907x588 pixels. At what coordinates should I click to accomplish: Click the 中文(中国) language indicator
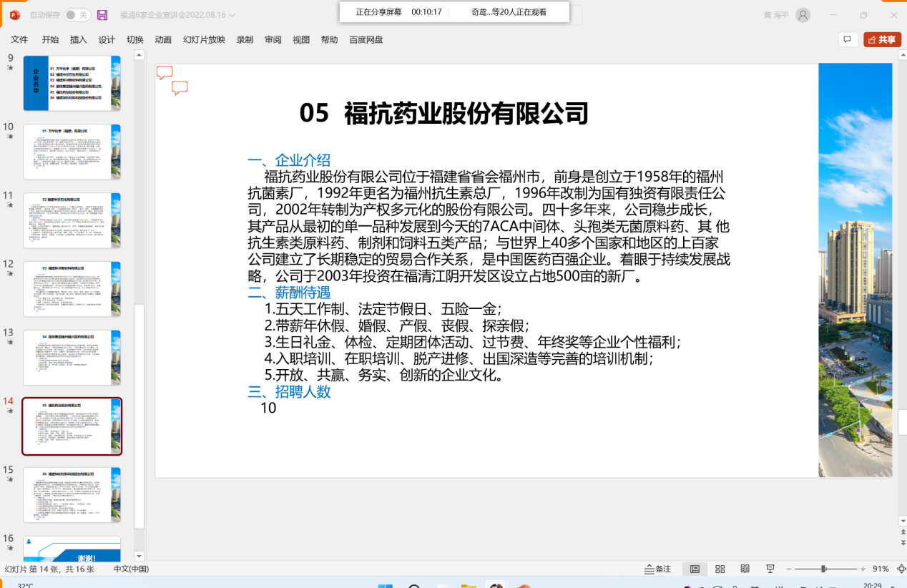click(131, 569)
